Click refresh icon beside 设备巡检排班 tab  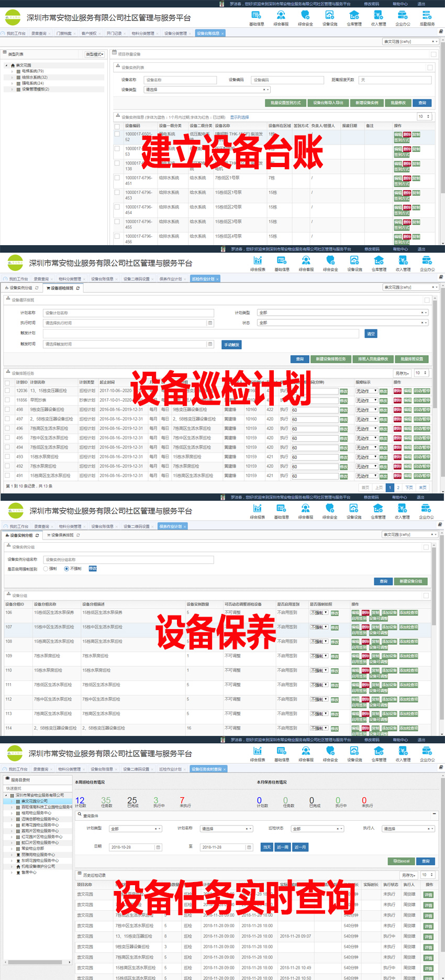[x=78, y=288]
